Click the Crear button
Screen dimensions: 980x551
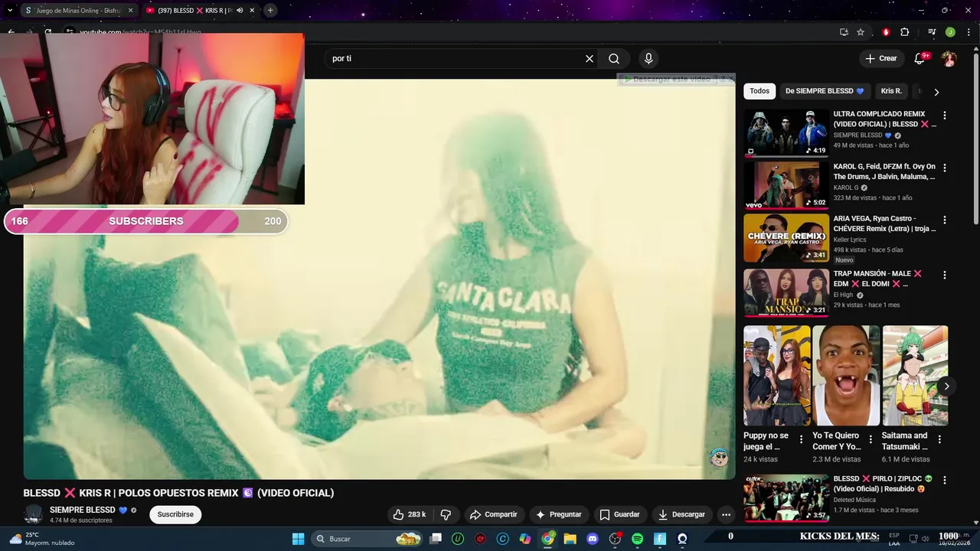point(880,58)
